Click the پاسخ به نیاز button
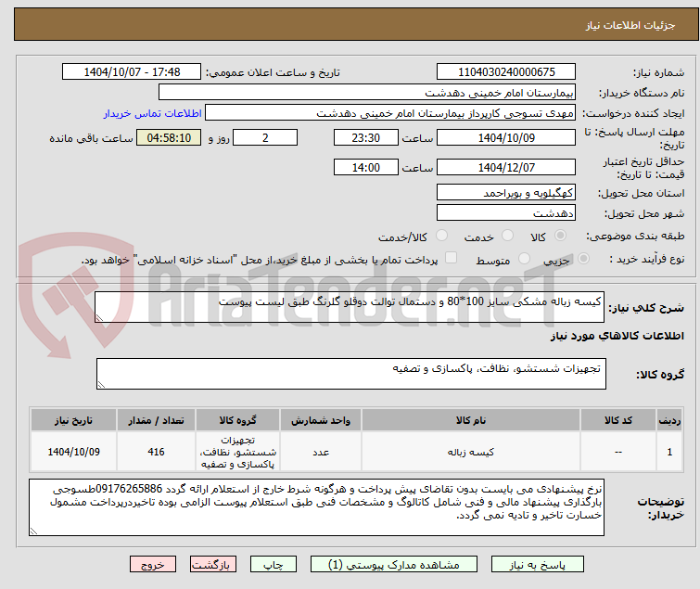Viewport: 700px width, 589px height. tap(538, 565)
